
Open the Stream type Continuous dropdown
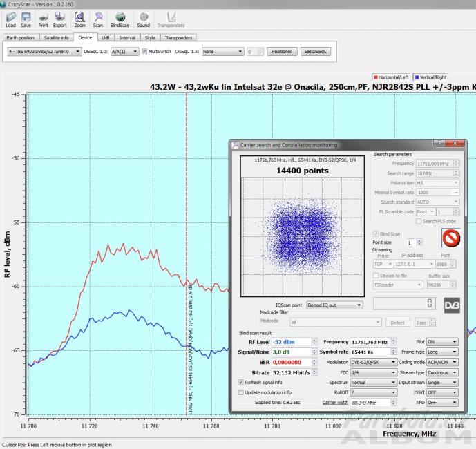pyautogui.click(x=442, y=372)
